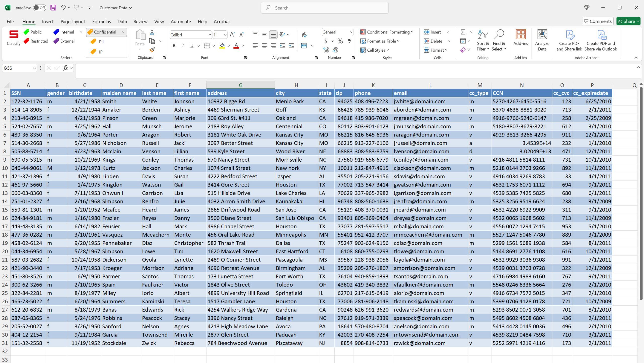Switch to the Page Layout tab
Viewport: 644px width, 363px height.
(x=73, y=21)
